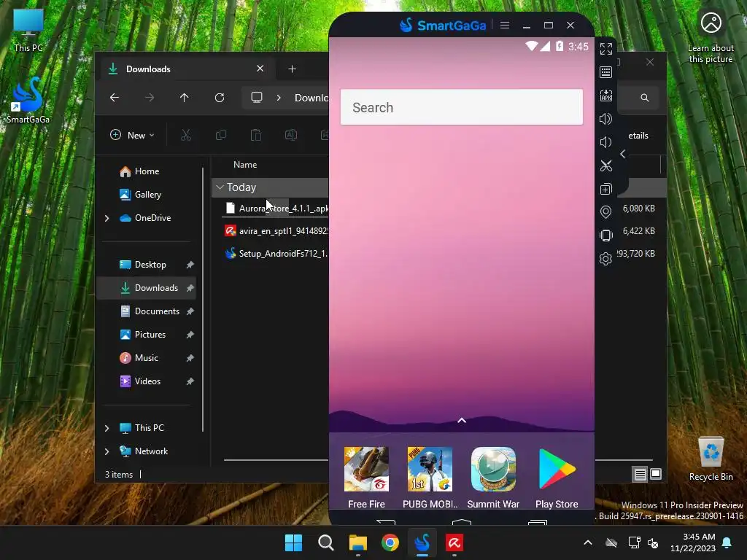Screen dimensions: 747x560
Task: Collapse the SmartGaGa side toolbar arrow
Action: tap(623, 154)
